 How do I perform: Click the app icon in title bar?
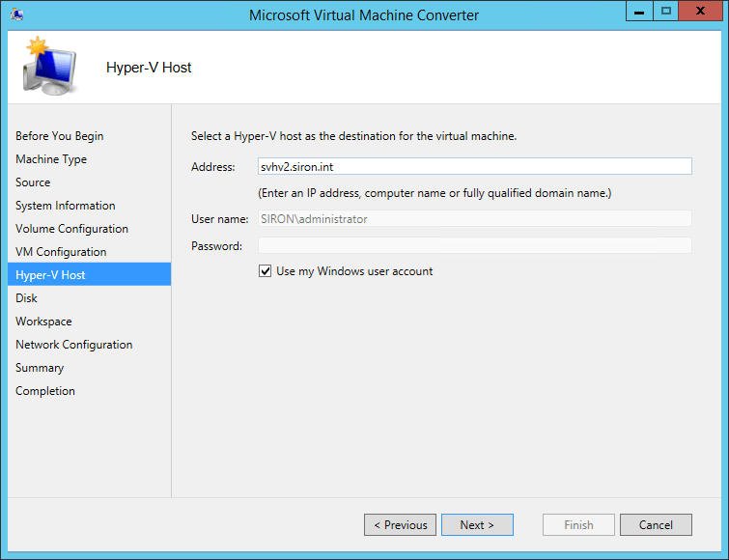[x=17, y=14]
